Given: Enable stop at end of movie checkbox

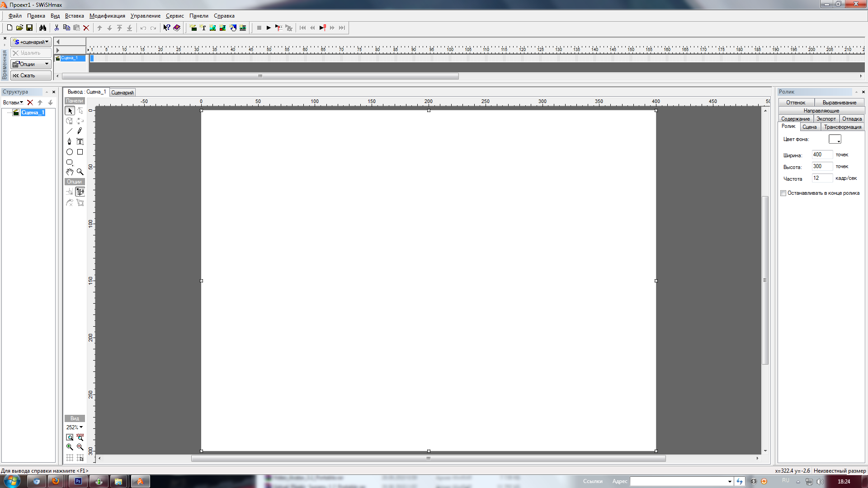Looking at the screenshot, I should click(783, 193).
